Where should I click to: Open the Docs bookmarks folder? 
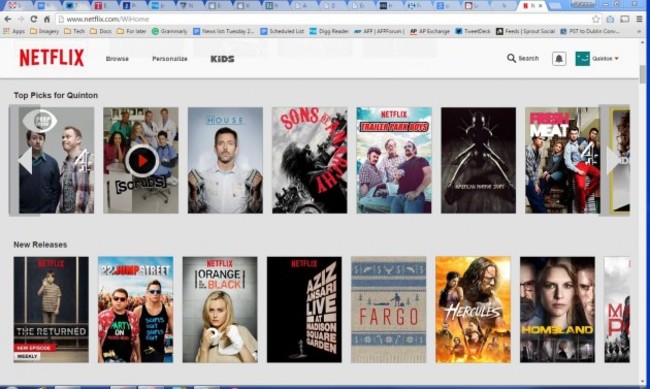click(x=101, y=31)
